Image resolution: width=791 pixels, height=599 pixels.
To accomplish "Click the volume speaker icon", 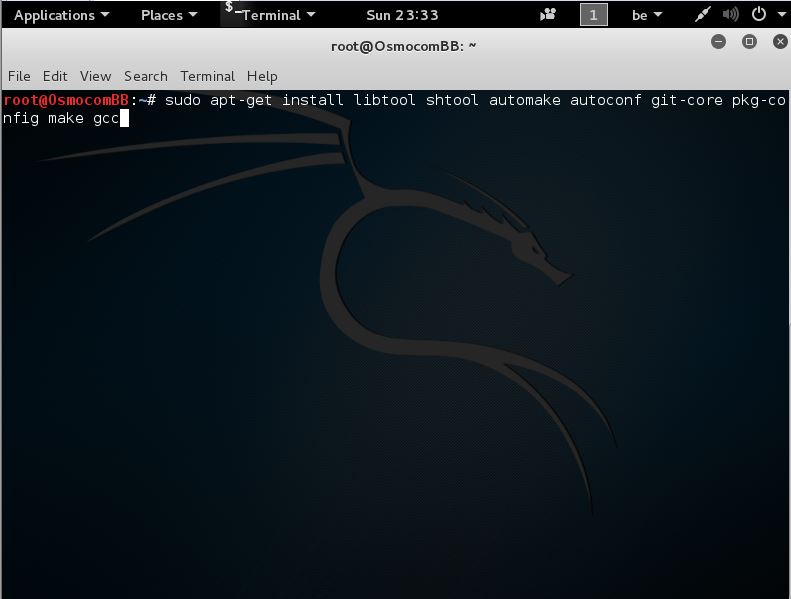I will (730, 14).
